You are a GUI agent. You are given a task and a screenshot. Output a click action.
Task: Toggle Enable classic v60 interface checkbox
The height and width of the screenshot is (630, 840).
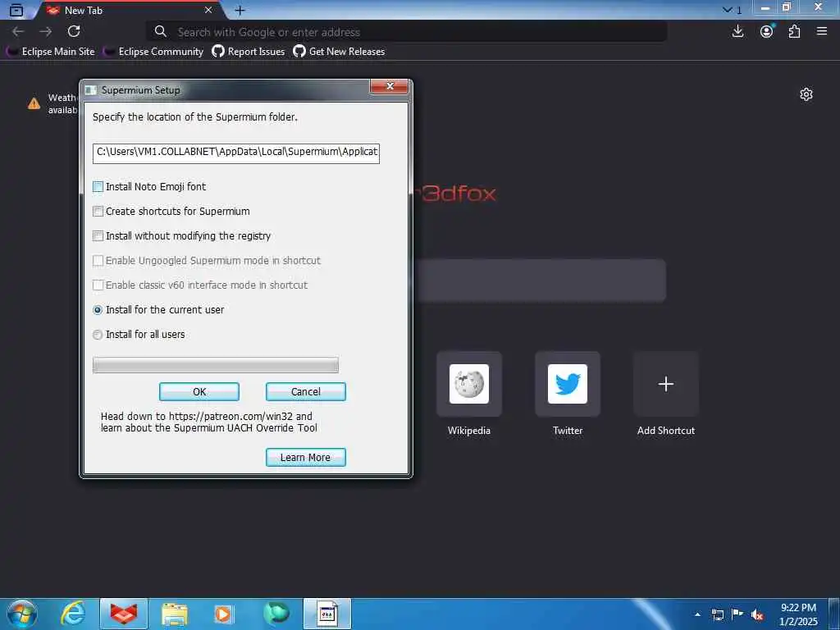[x=98, y=285]
